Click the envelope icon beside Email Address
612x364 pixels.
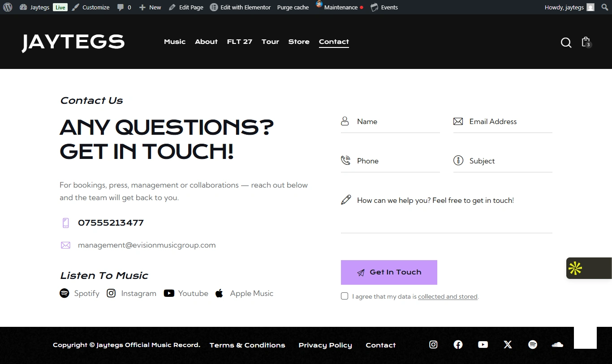pos(458,121)
